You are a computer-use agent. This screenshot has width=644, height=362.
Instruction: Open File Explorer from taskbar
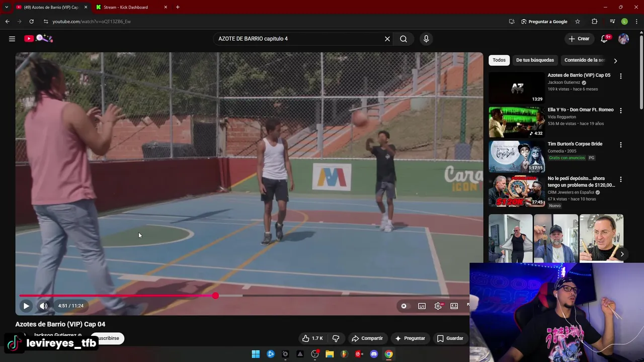(330, 354)
